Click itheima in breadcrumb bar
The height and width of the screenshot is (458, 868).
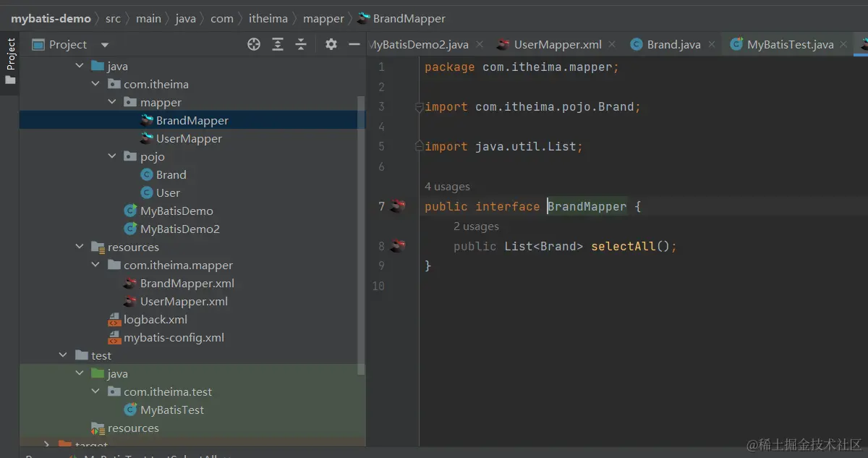[268, 18]
